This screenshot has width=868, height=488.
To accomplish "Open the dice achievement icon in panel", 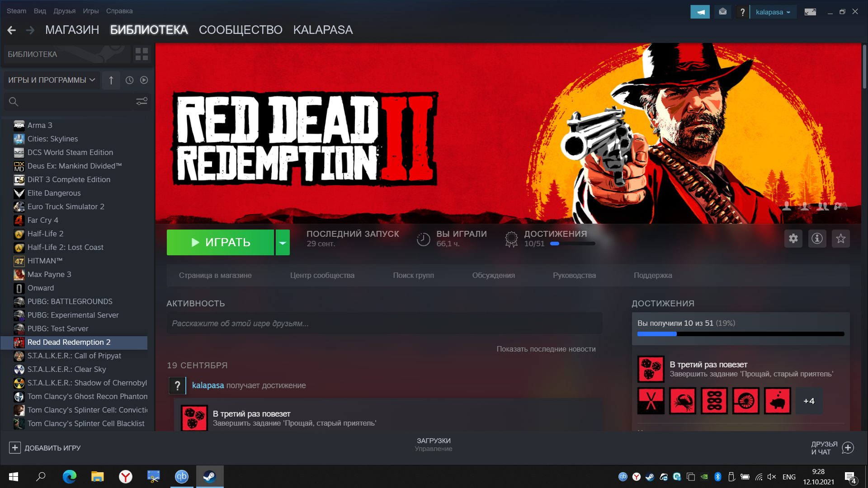I will pos(651,369).
